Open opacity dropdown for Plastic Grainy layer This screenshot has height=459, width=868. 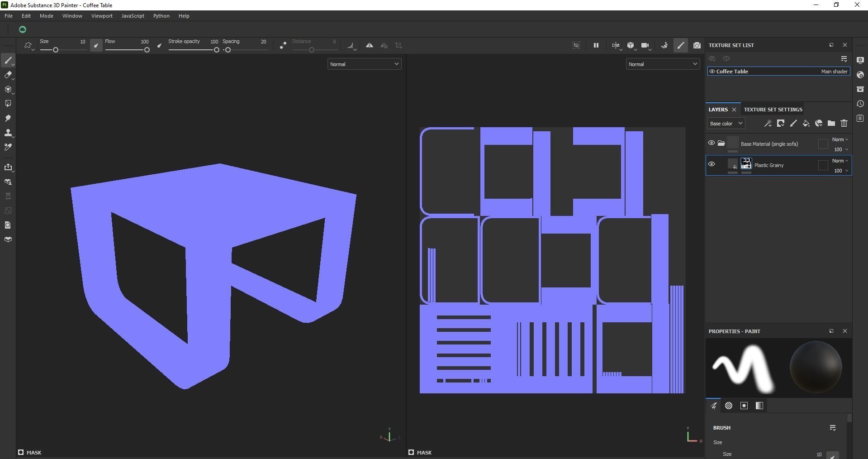click(x=841, y=171)
